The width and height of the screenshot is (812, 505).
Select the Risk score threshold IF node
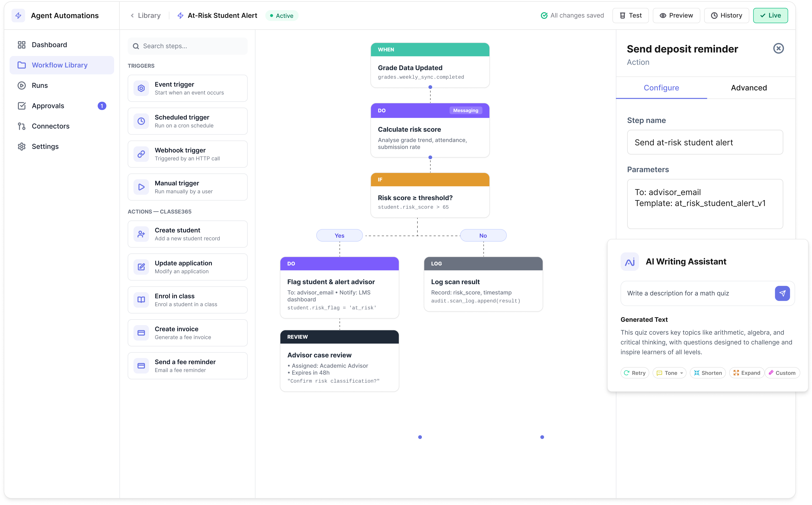pos(430,195)
